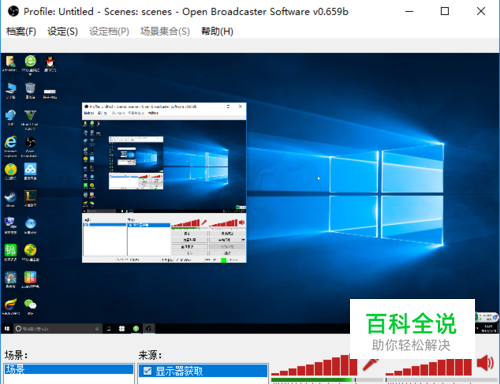
Task: Close the OBS window
Action: pyautogui.click(x=481, y=11)
